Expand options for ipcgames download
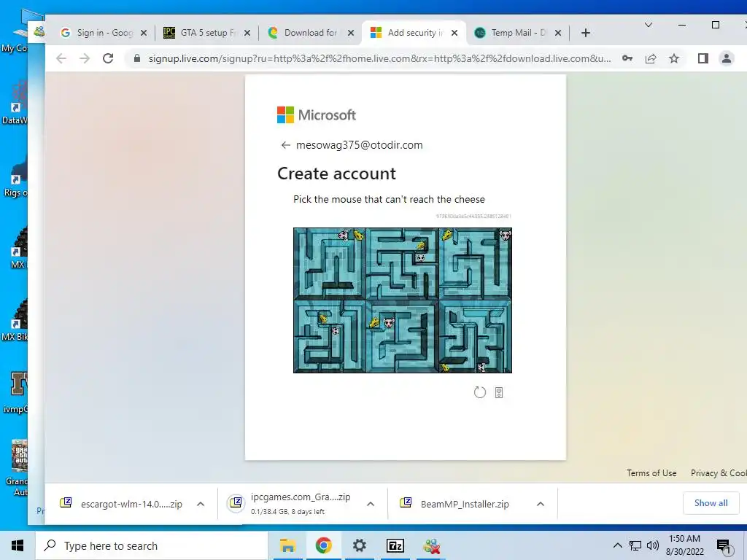747x560 pixels. (371, 504)
